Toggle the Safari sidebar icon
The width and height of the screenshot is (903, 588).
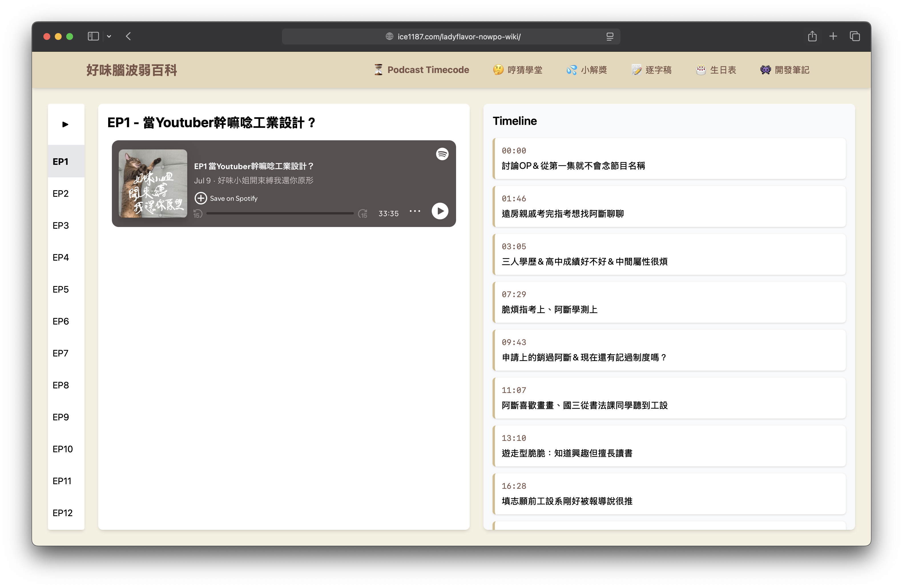[x=93, y=37]
